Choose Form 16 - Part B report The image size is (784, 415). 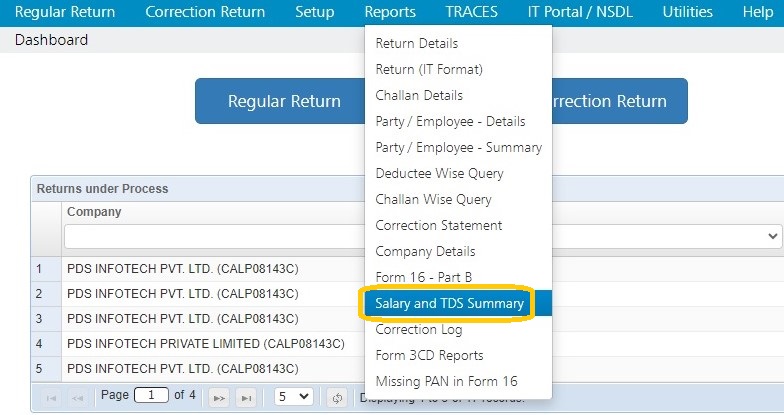(424, 278)
